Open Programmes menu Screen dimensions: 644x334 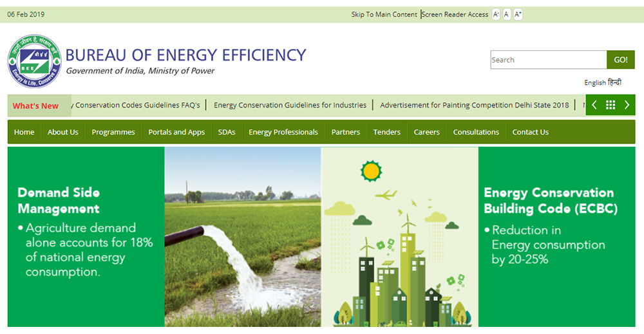tap(113, 132)
